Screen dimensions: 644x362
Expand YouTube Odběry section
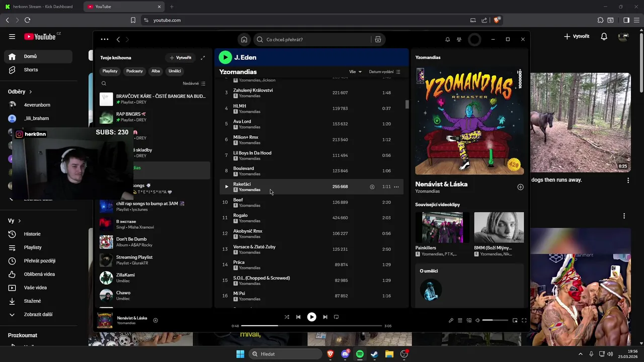pyautogui.click(x=20, y=92)
